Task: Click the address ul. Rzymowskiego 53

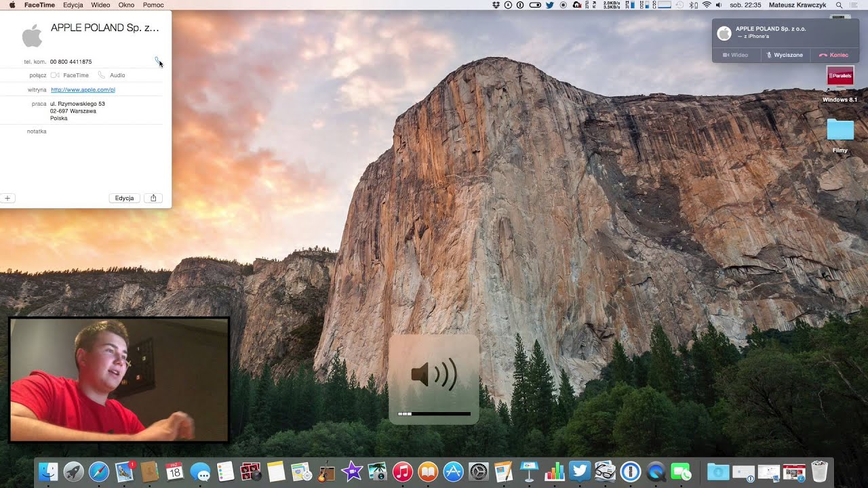Action: click(x=77, y=104)
